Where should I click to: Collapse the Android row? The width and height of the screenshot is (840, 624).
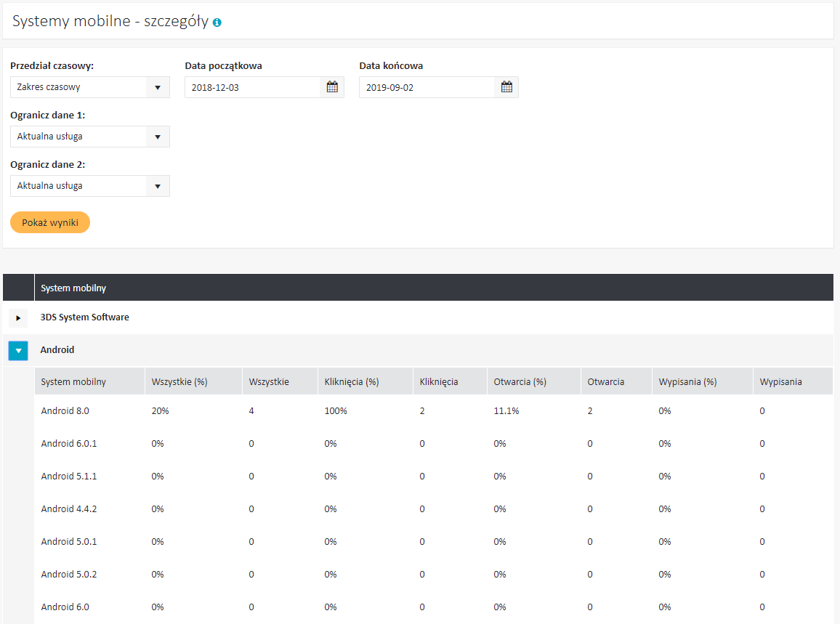click(x=18, y=351)
